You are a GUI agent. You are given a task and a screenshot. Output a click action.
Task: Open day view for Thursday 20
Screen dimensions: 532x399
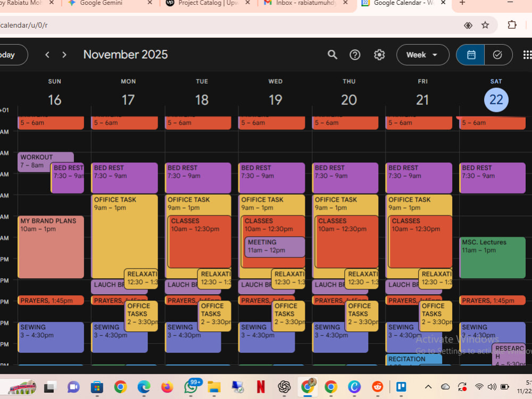tap(349, 100)
